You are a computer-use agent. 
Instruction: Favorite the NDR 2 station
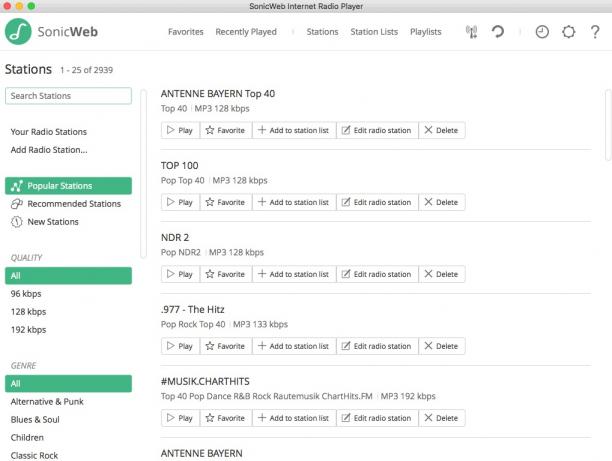pos(226,274)
